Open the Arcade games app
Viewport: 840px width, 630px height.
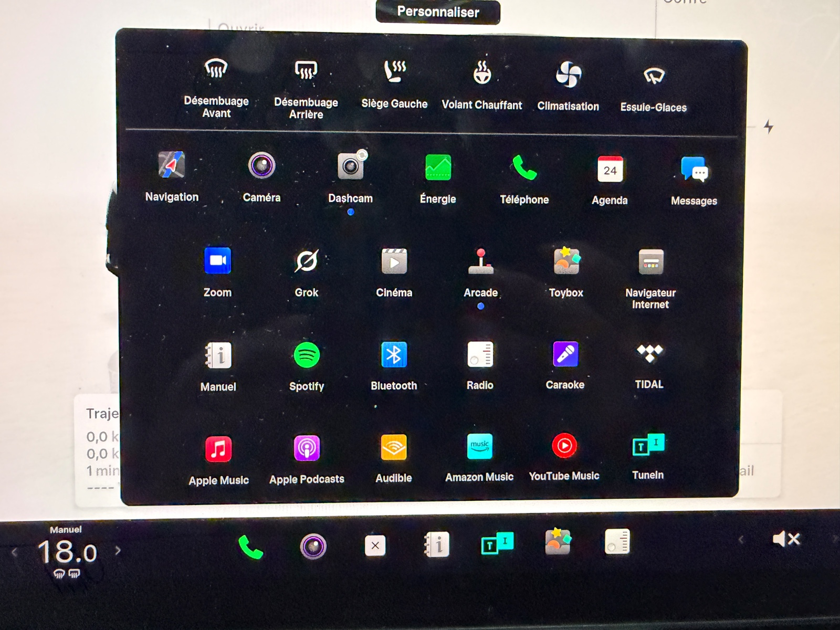[481, 261]
